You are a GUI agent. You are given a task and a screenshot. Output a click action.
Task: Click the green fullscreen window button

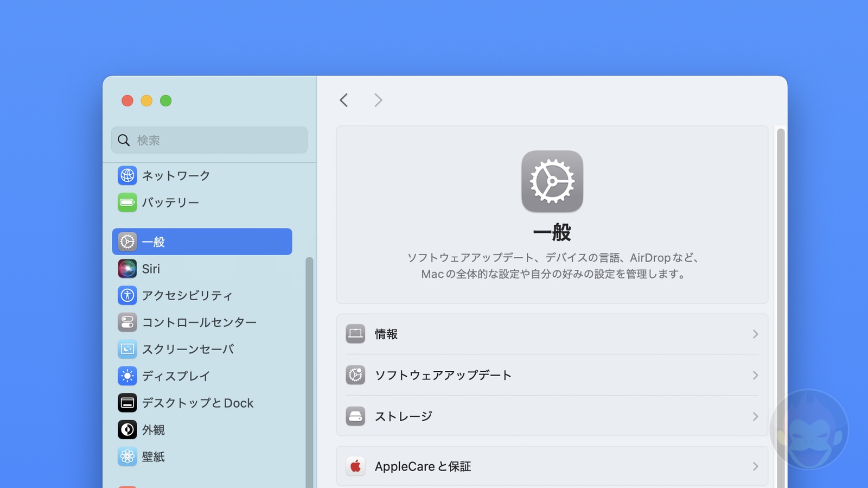166,100
